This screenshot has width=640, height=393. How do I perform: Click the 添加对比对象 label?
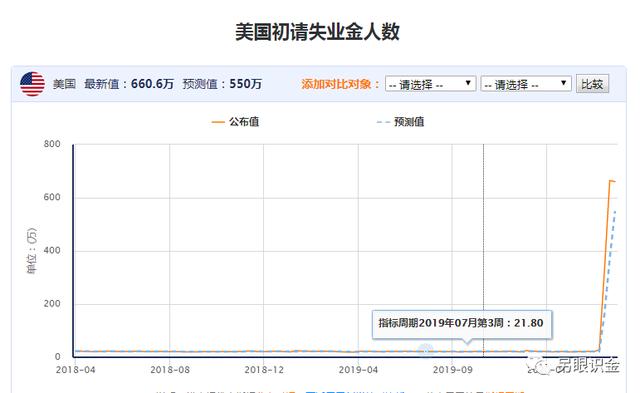pyautogui.click(x=340, y=84)
